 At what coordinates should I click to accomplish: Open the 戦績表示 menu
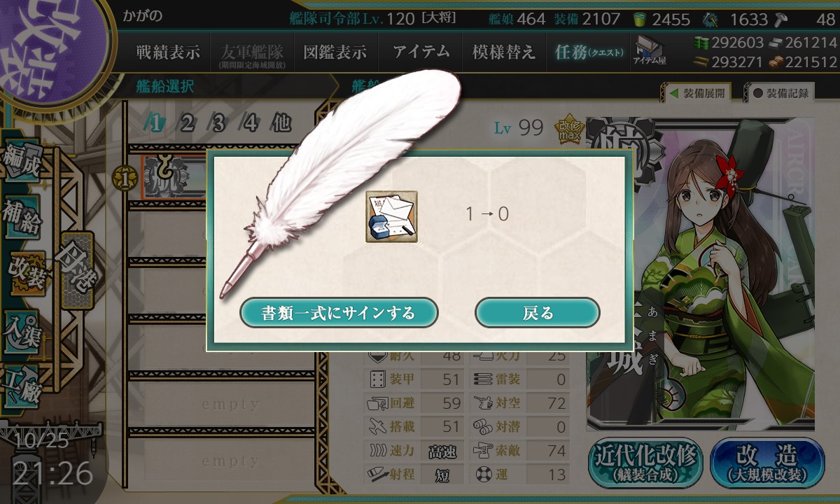point(168,52)
